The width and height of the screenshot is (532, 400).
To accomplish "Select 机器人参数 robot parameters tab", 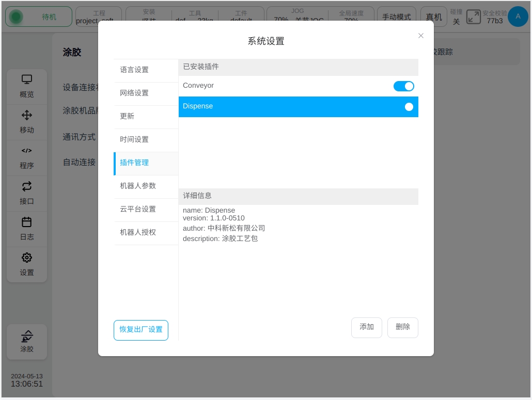I will (138, 186).
